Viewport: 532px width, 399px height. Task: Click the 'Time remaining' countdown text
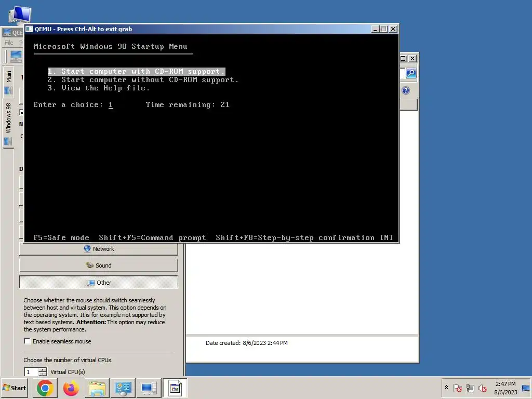188,105
